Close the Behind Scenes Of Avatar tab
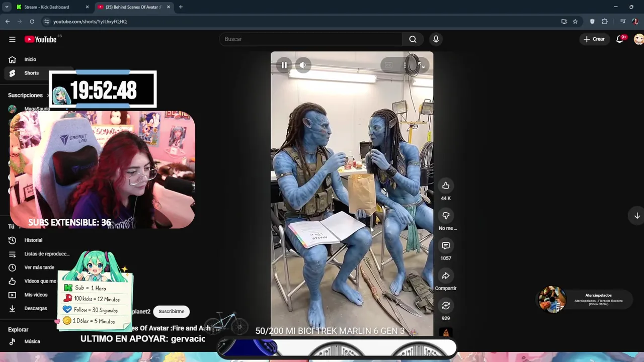644x362 pixels. tap(169, 7)
